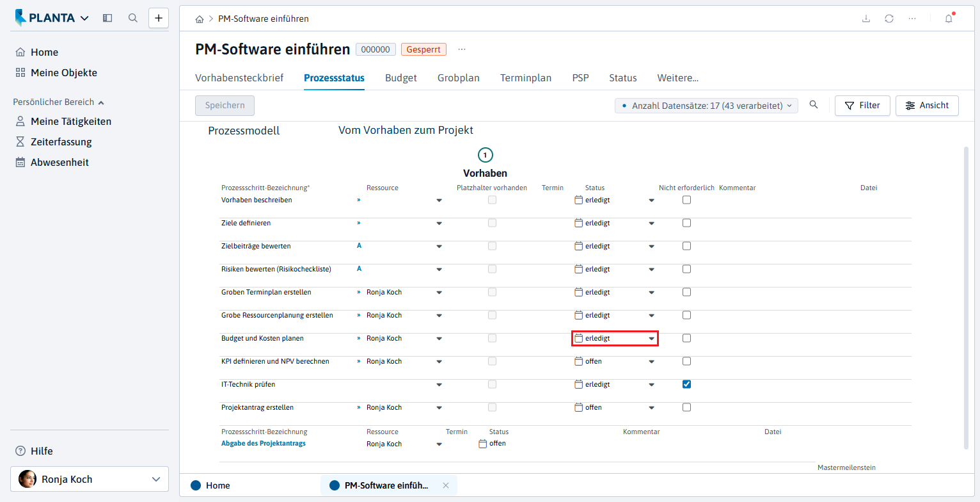Toggle Nicht erforderlich for Projektantrag erstellen
The image size is (980, 502).
[686, 407]
